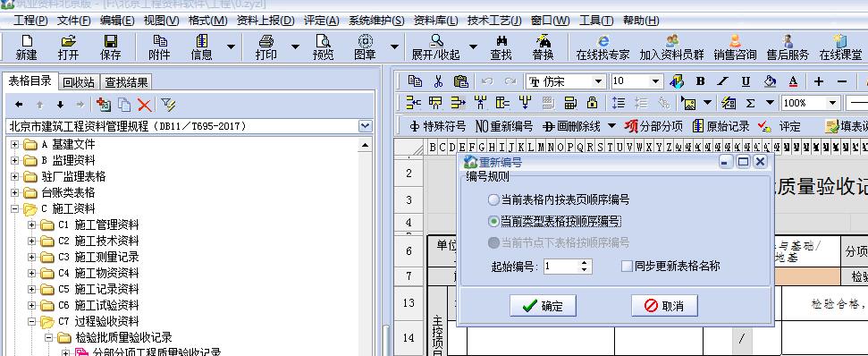Toggle Bold formatting button
Image resolution: width=868 pixels, height=356 pixels.
[x=700, y=81]
